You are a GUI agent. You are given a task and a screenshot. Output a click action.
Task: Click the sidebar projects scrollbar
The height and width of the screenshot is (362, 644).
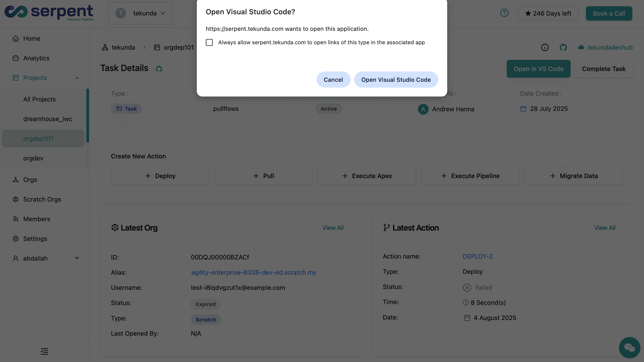(87, 116)
